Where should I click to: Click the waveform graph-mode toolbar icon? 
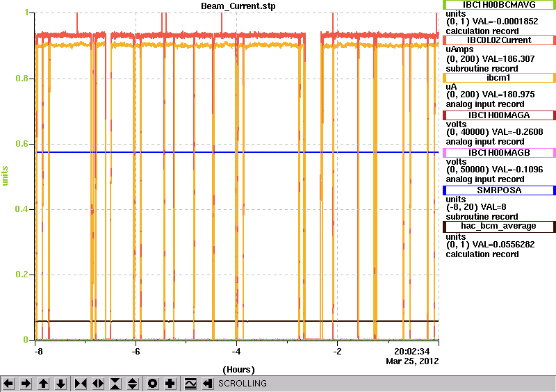[x=190, y=384]
